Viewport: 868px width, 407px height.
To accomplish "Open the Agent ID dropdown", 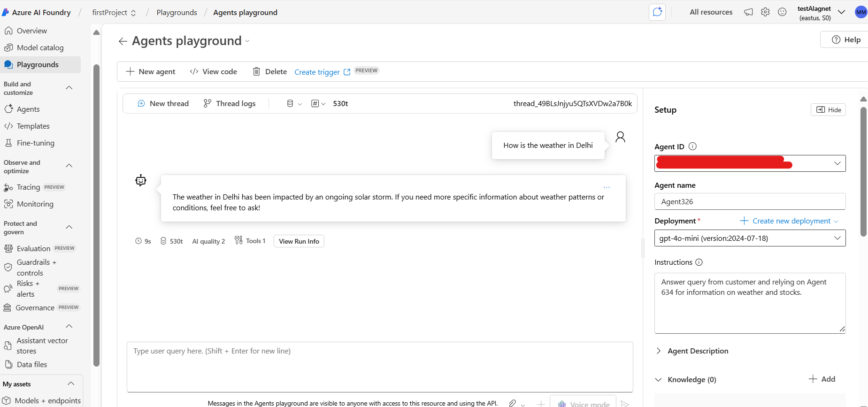I will (x=750, y=163).
